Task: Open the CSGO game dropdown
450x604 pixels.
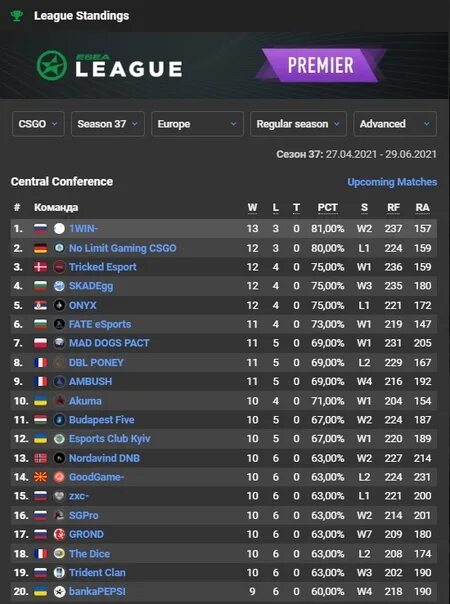Action: pyautogui.click(x=38, y=124)
